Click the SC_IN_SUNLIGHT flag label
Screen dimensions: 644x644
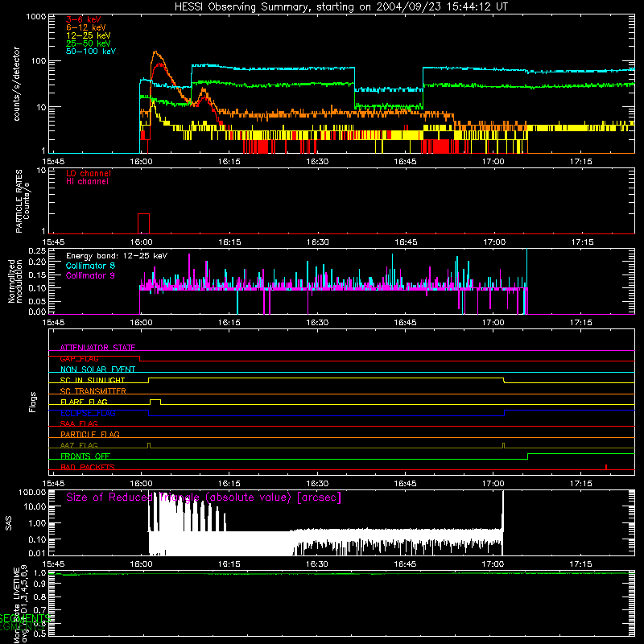tap(93, 380)
